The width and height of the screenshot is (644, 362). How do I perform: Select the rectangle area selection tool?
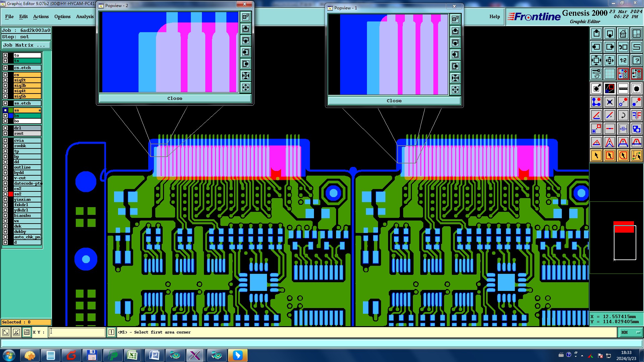(609, 156)
